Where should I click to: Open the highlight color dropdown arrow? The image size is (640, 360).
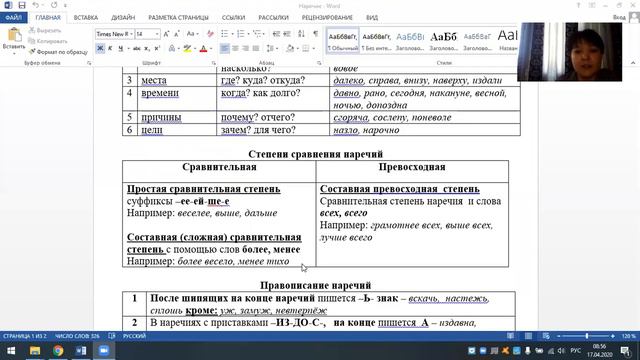click(195, 49)
